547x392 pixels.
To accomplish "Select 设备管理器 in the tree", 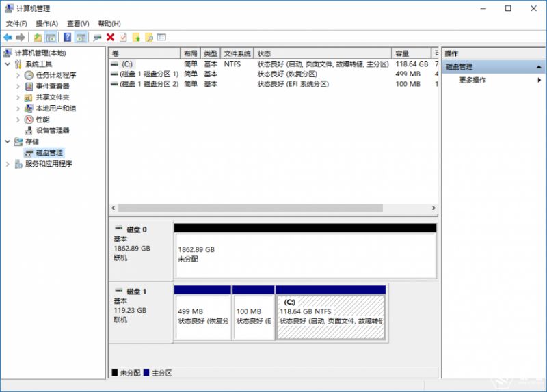I will click(52, 130).
